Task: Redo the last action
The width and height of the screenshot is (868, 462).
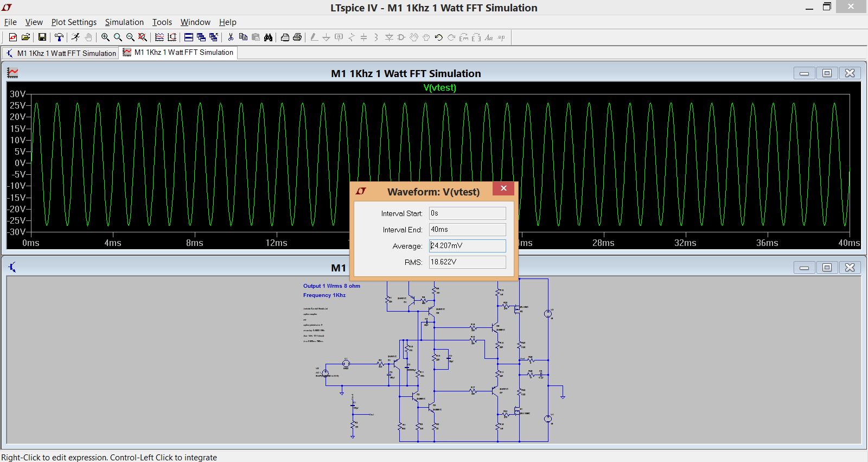Action: click(451, 37)
